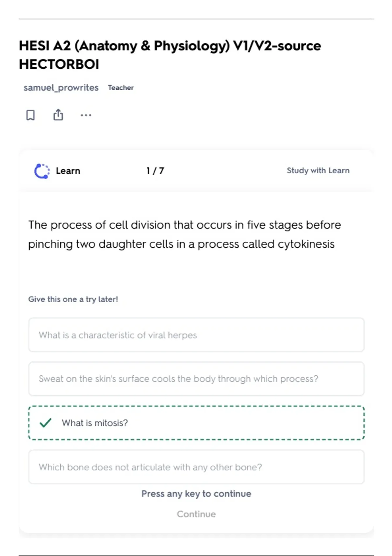392x556 pixels.
Task: Select answer about sweat cooling the body
Action: (196, 379)
